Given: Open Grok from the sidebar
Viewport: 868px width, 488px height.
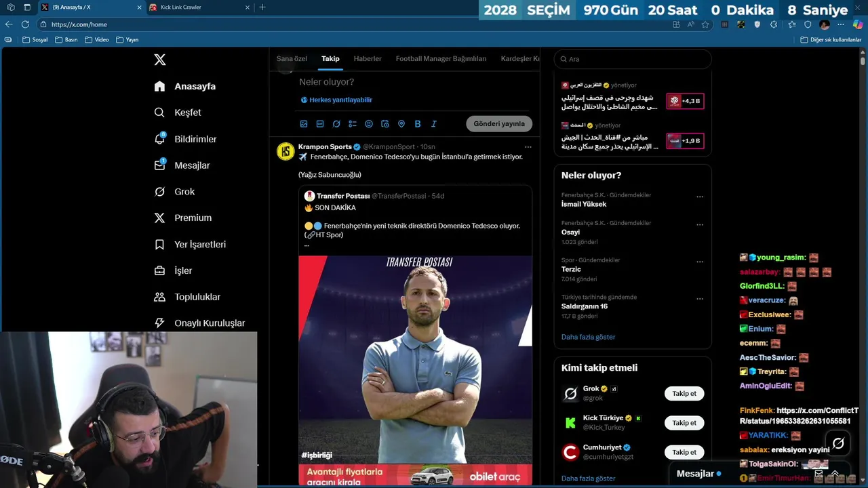Looking at the screenshot, I should (x=174, y=192).
